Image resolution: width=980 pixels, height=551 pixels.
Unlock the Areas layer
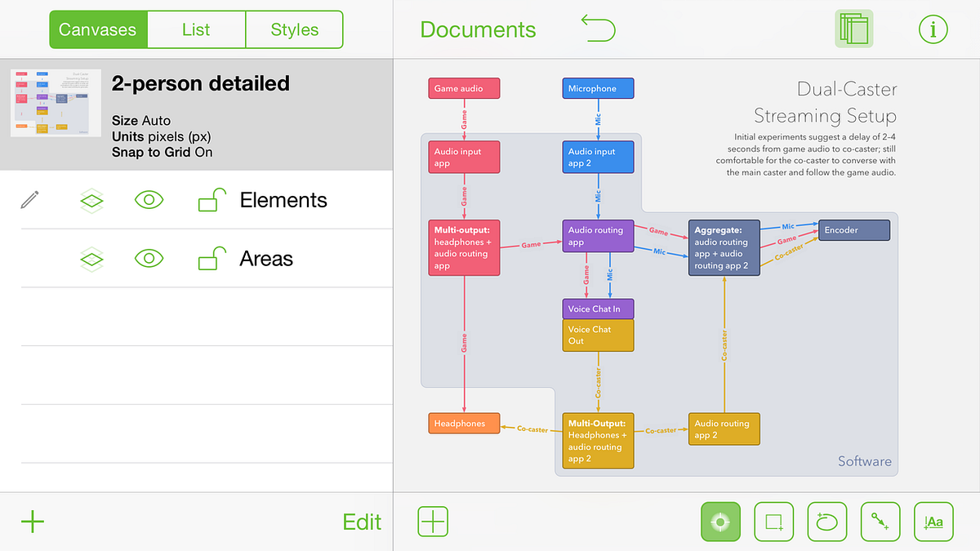(x=210, y=259)
